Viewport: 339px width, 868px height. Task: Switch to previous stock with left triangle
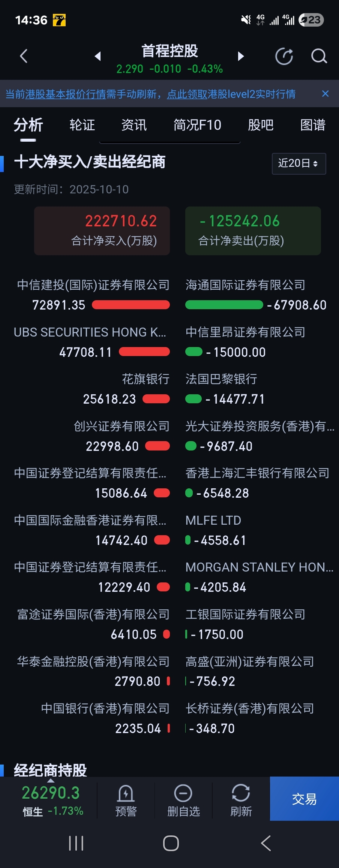coord(98,56)
